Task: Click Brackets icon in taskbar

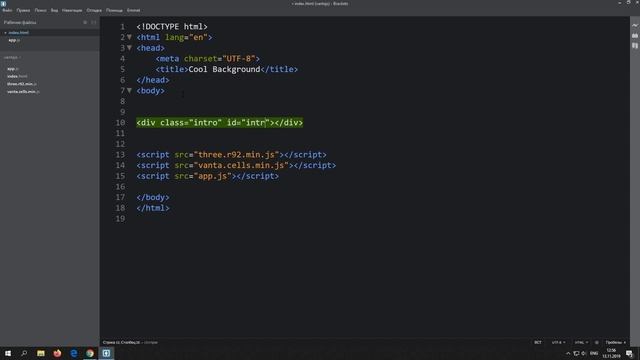Action: (106, 353)
